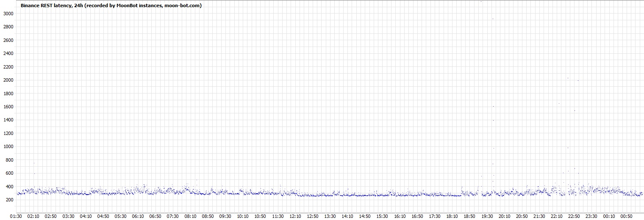Click the y-axis label 3000
This screenshot has width=644, height=220.
point(8,14)
